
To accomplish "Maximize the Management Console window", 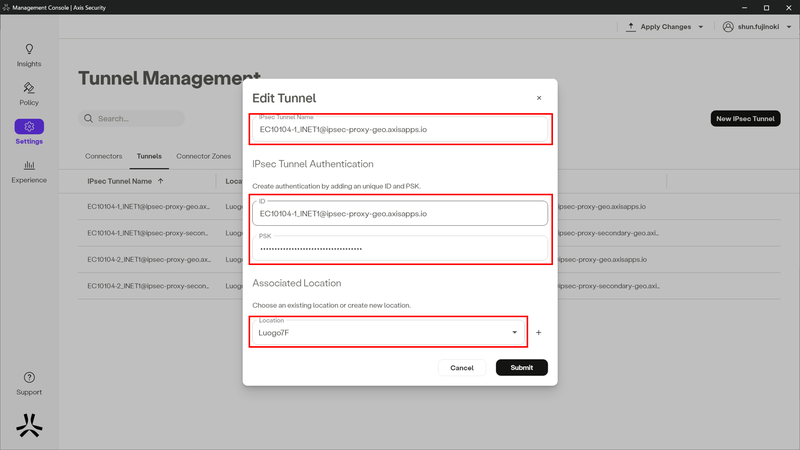I will click(766, 8).
